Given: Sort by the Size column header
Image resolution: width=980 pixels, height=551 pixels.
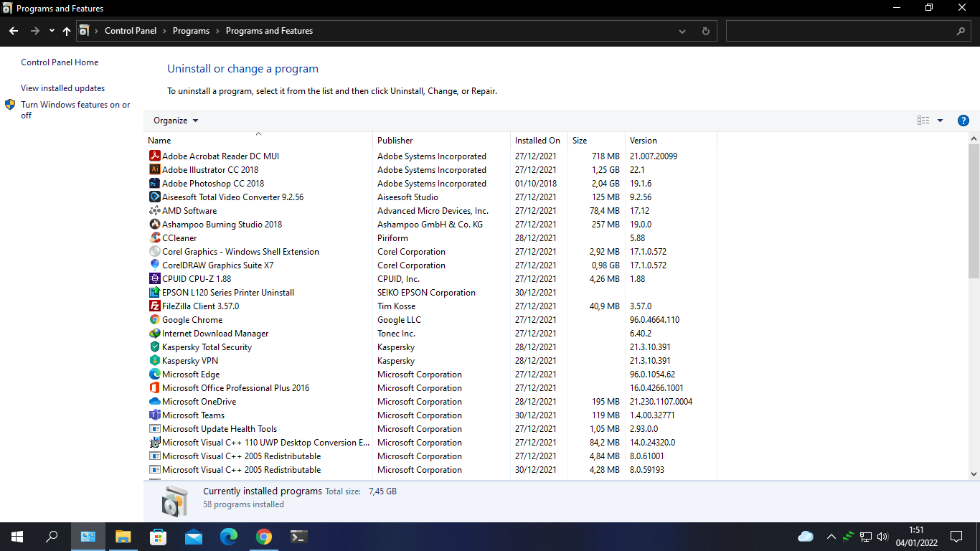Looking at the screenshot, I should [596, 140].
